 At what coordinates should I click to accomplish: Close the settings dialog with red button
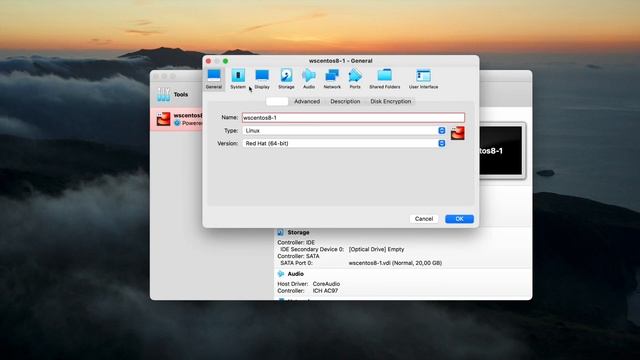coord(209,61)
